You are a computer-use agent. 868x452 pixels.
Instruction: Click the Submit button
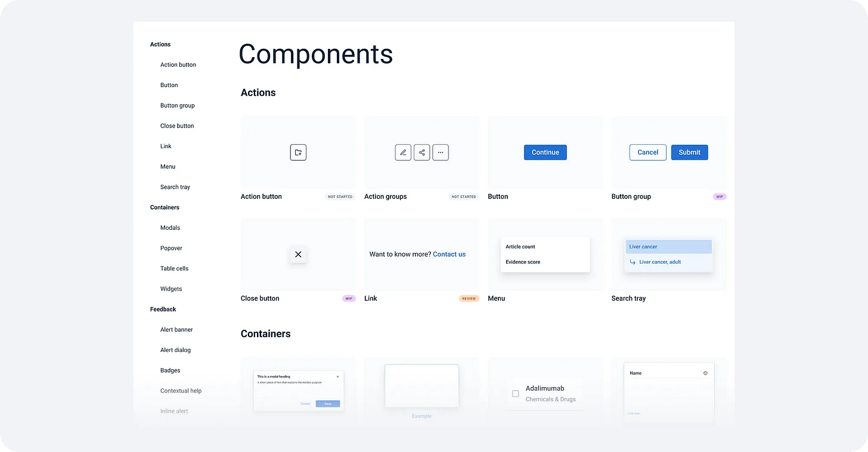point(690,152)
